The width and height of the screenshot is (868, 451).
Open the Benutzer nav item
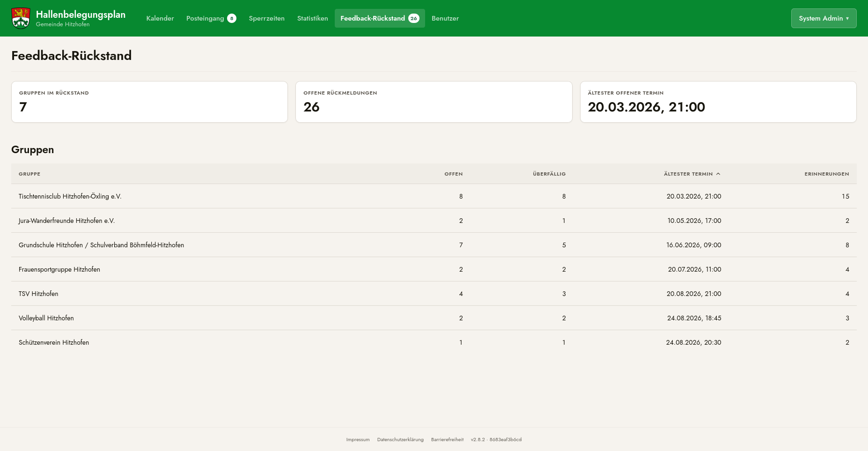pyautogui.click(x=445, y=18)
